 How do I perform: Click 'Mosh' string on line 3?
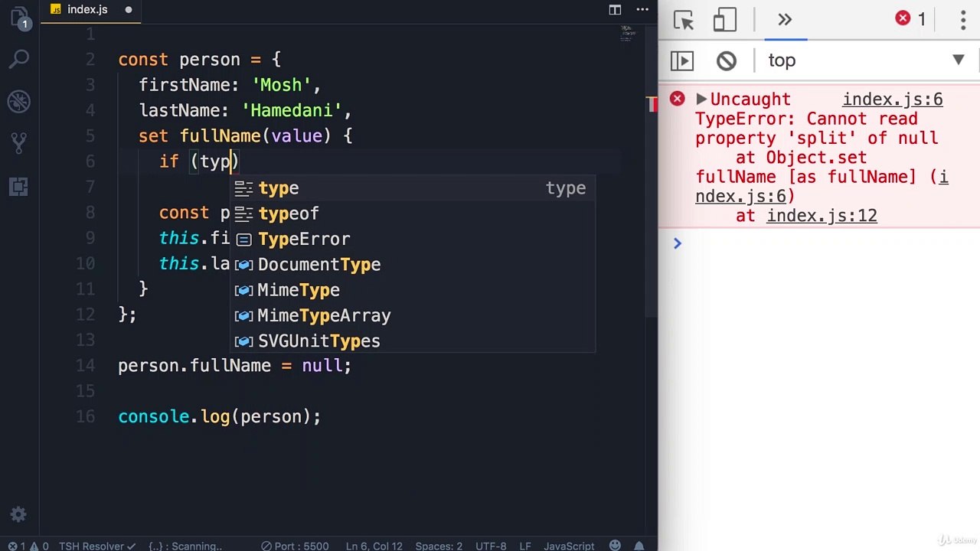[281, 85]
